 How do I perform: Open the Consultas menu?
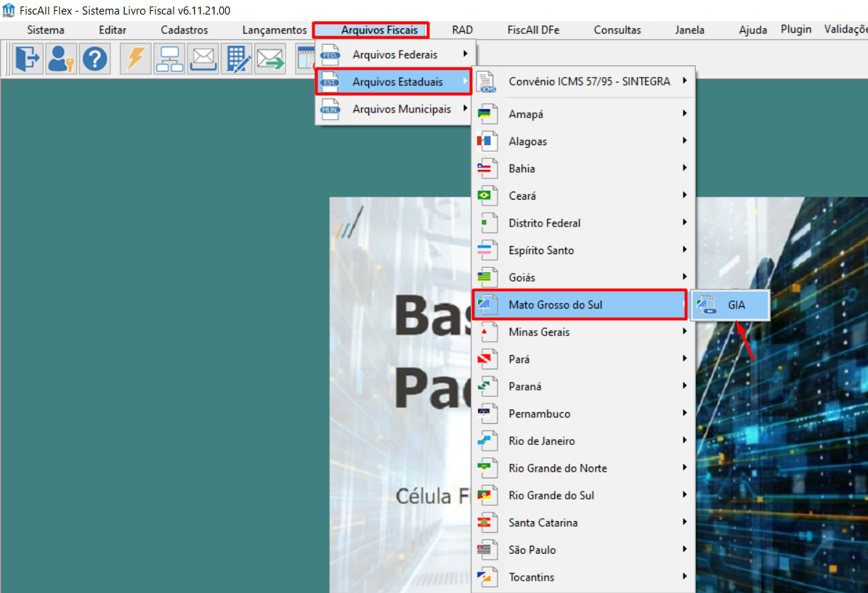[617, 30]
